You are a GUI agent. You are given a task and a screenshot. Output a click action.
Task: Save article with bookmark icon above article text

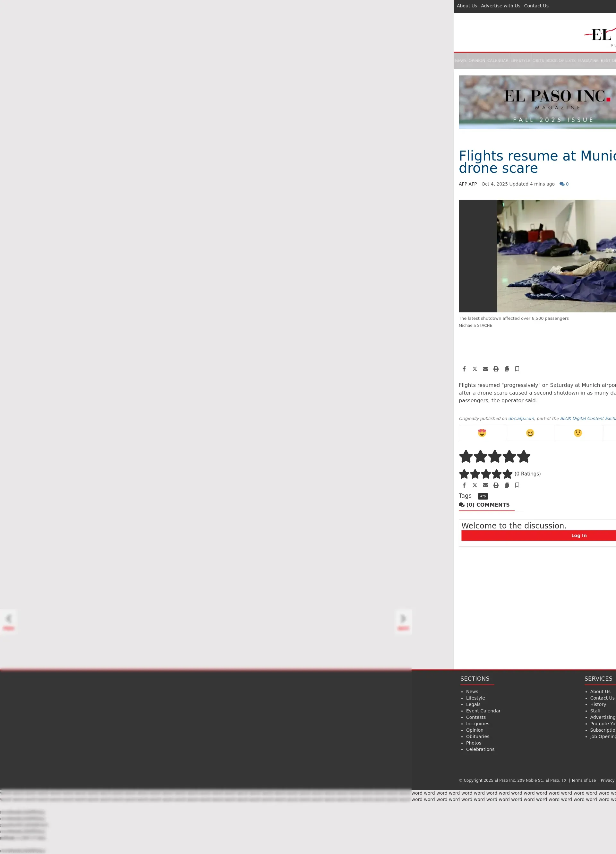[517, 369]
